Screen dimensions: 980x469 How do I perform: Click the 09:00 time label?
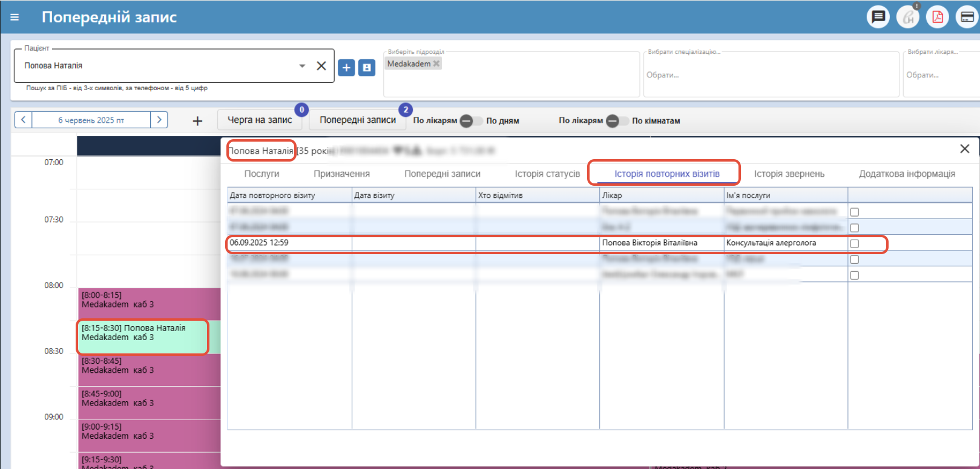coord(53,417)
